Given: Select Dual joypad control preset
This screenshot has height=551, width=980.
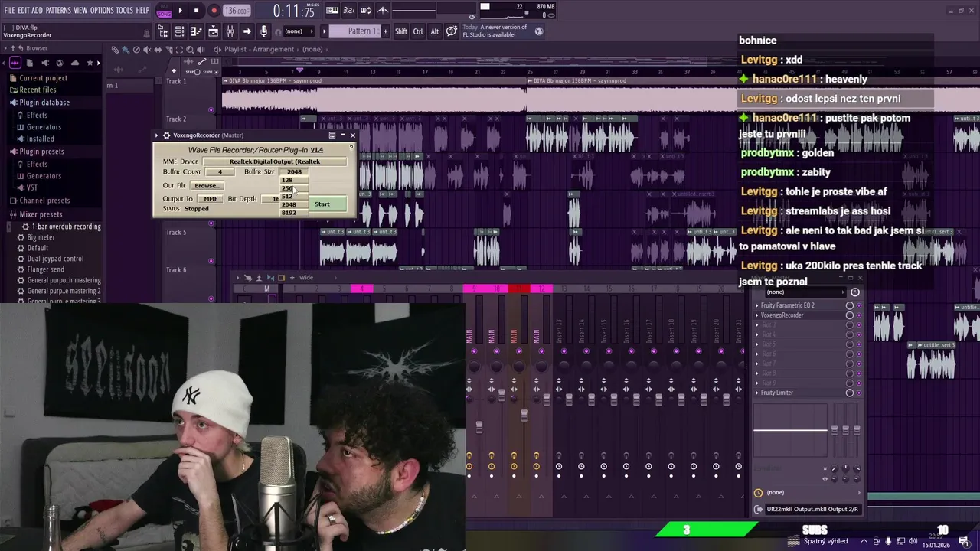Looking at the screenshot, I should 55,259.
